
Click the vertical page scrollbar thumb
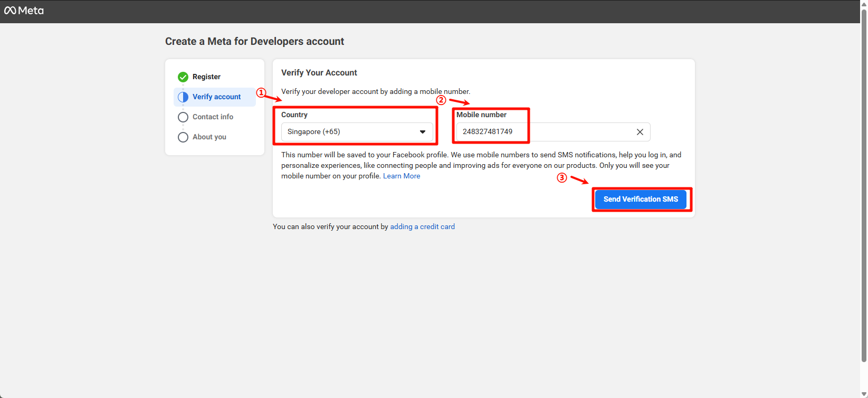863,185
